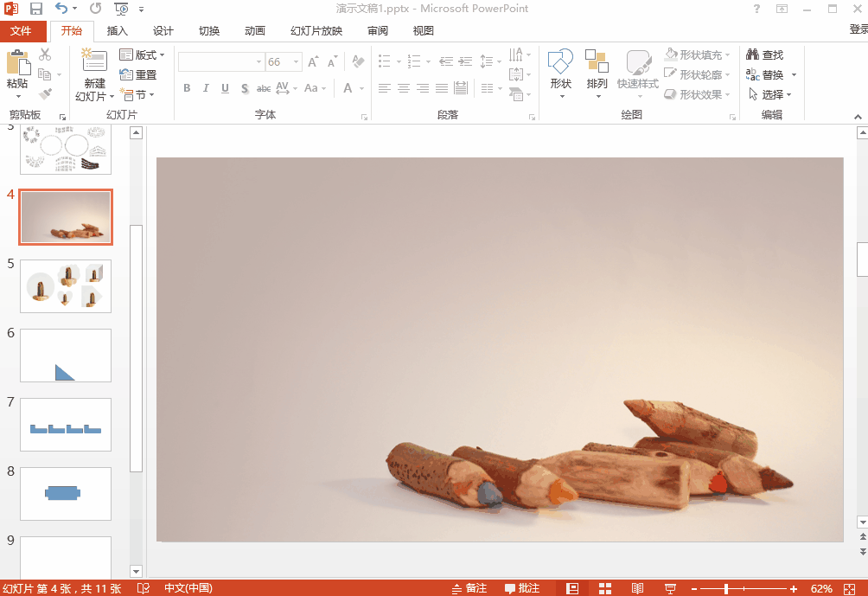Screen dimensions: 868x596
Task: Switch to the Animations (动画) tab
Action: point(255,31)
